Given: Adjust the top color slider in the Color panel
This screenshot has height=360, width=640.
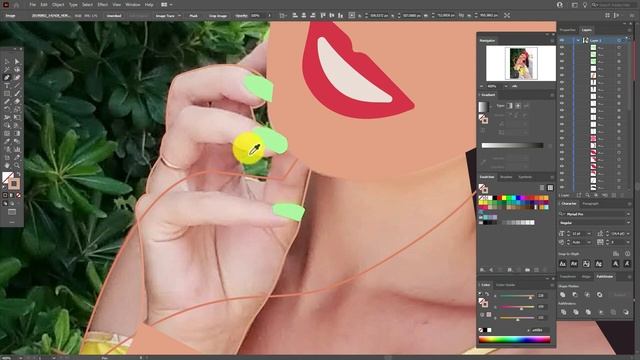Looking at the screenshot, I should pos(517,296).
